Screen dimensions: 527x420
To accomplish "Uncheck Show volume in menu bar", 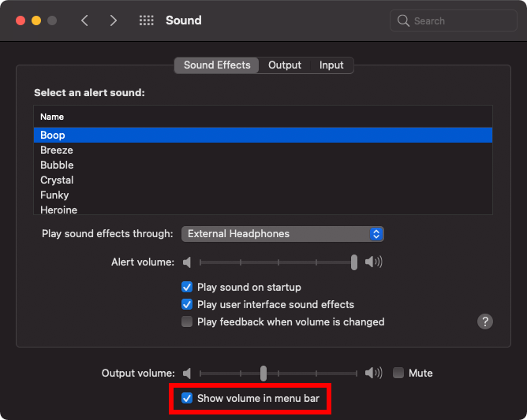I will (187, 398).
